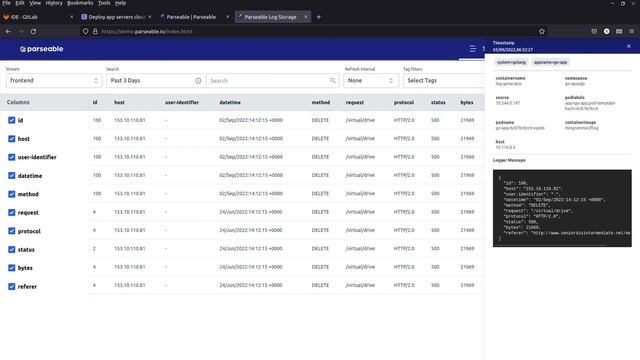Open a new browser tab
Screen dimensions: 640x360
point(319,17)
